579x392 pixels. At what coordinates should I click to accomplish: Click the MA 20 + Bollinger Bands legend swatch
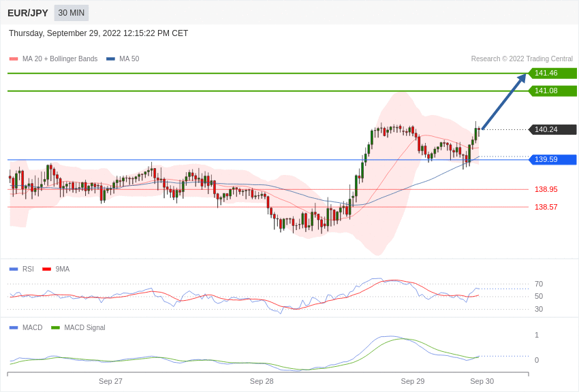(14, 59)
